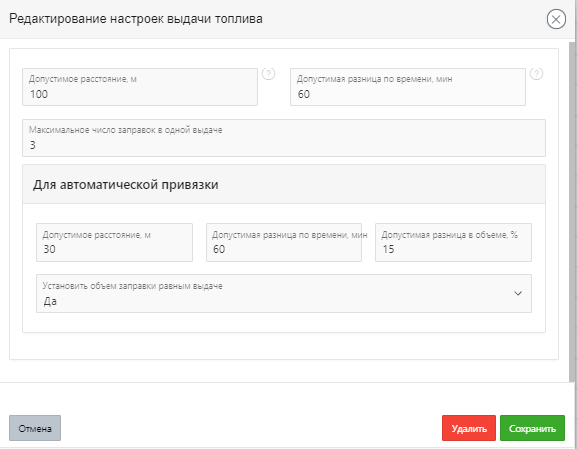Open help hint beside top distance field
The width and height of the screenshot is (577, 449).
(x=268, y=74)
